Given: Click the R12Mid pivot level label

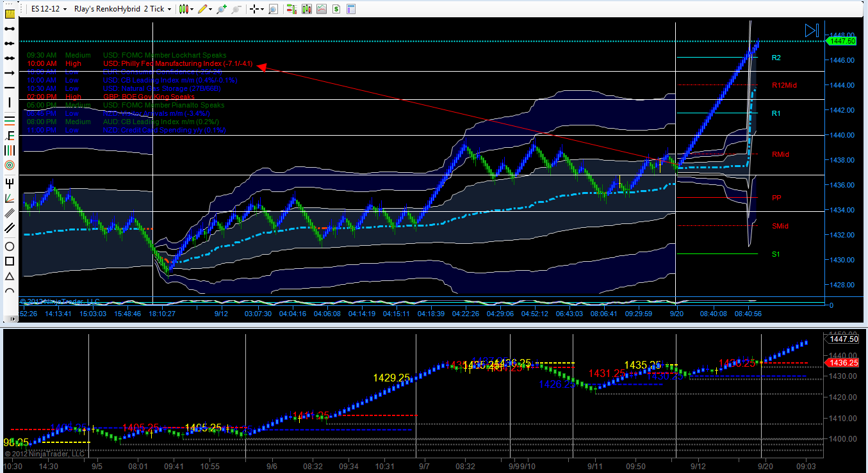Looking at the screenshot, I should pyautogui.click(x=784, y=85).
